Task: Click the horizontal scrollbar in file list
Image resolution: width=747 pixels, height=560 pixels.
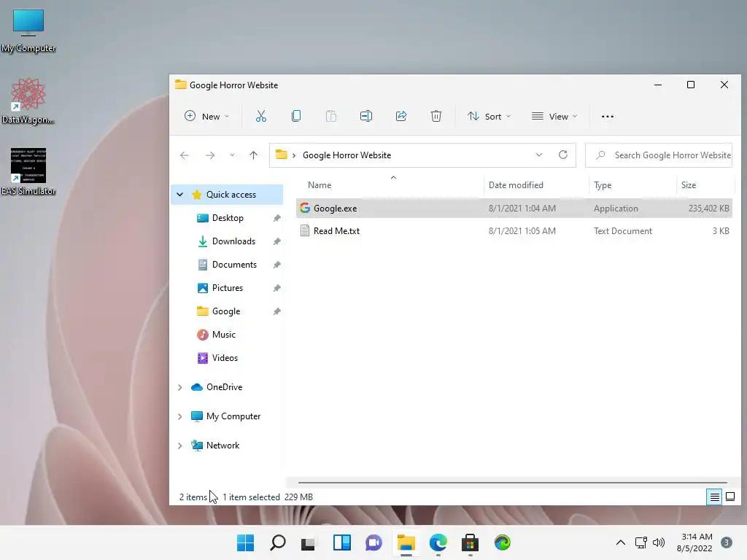Action: click(513, 483)
